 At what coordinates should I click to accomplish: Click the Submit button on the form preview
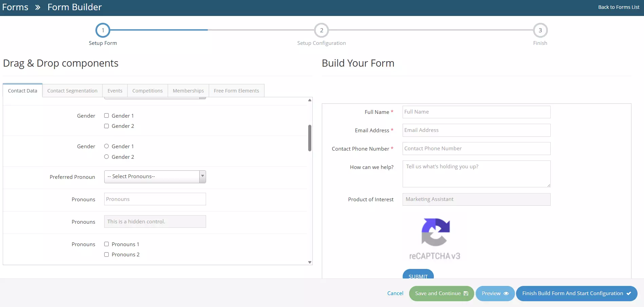[x=418, y=276]
